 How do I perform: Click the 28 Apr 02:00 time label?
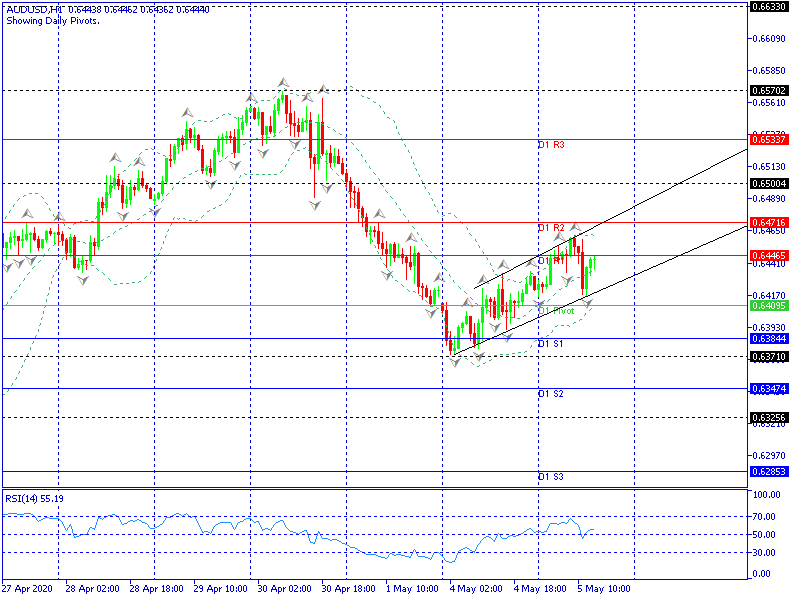pyautogui.click(x=92, y=589)
